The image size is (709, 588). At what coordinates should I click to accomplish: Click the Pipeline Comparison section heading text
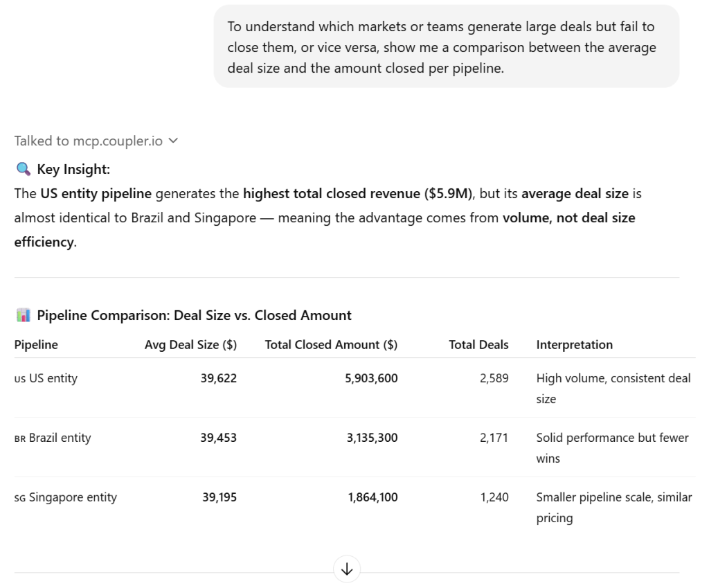pos(194,316)
